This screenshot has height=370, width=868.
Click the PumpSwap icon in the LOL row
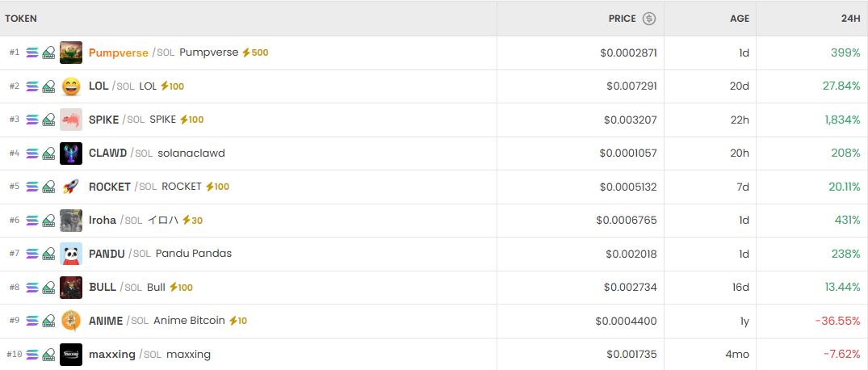[48, 86]
